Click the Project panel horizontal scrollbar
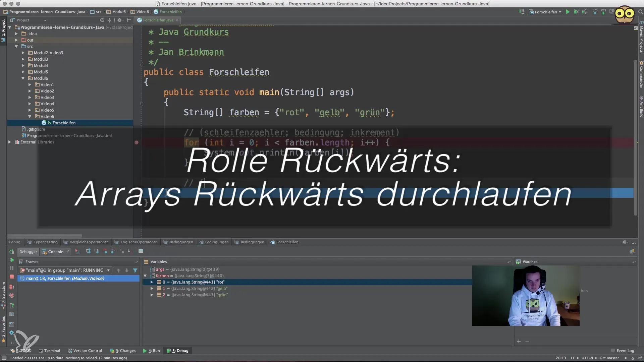Screen dimensions: 644x362 (x=45, y=236)
